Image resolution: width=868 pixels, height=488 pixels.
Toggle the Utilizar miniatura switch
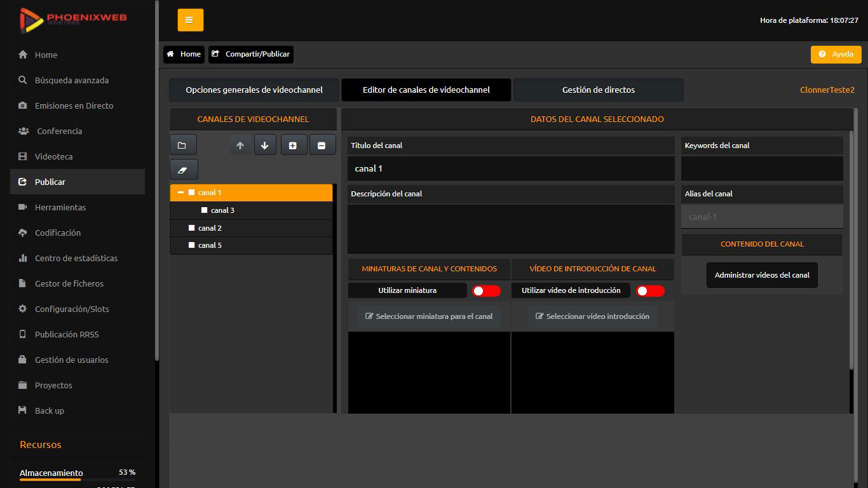coord(486,290)
